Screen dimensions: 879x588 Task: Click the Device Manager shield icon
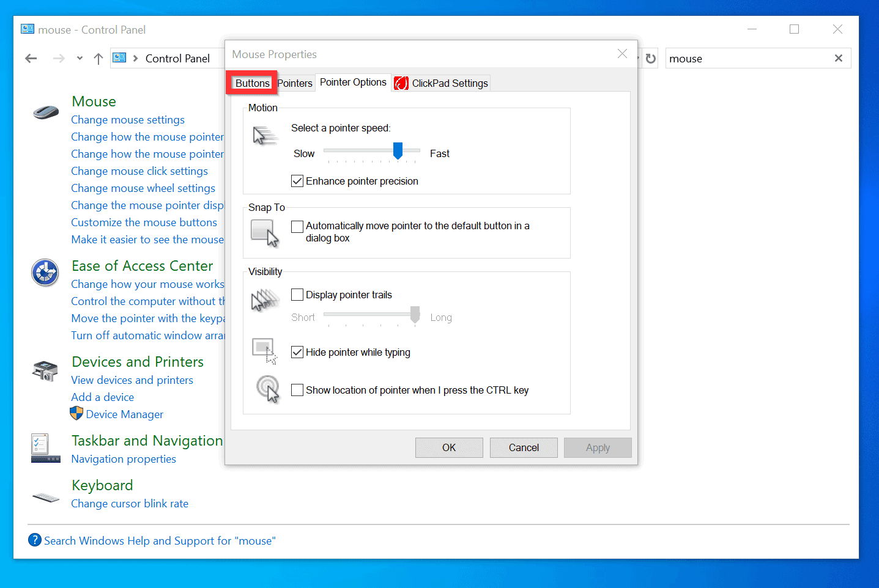point(76,413)
